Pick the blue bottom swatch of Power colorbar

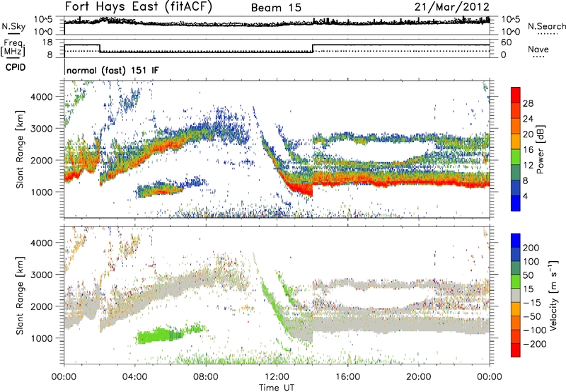(x=516, y=203)
